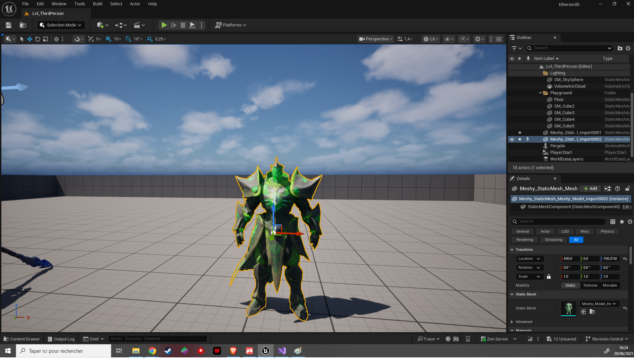Viewport: 634px width, 364px height.
Task: Open the Actor menu
Action: (135, 4)
